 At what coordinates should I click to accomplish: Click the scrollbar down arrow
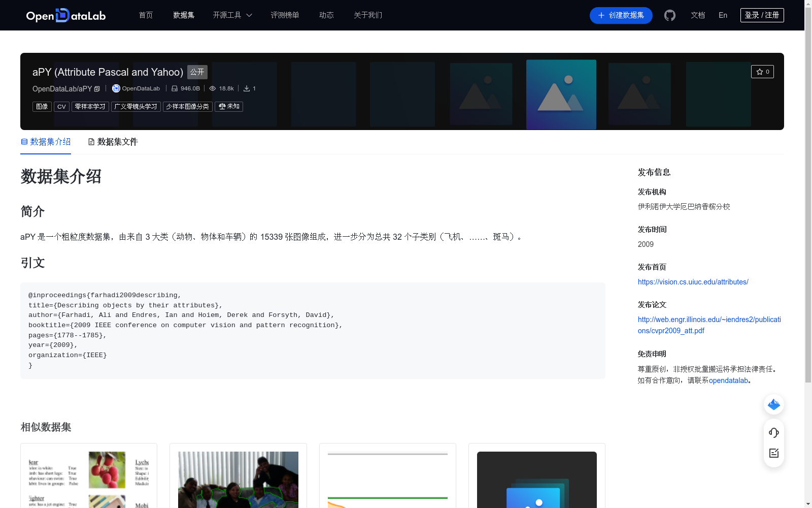click(808, 504)
